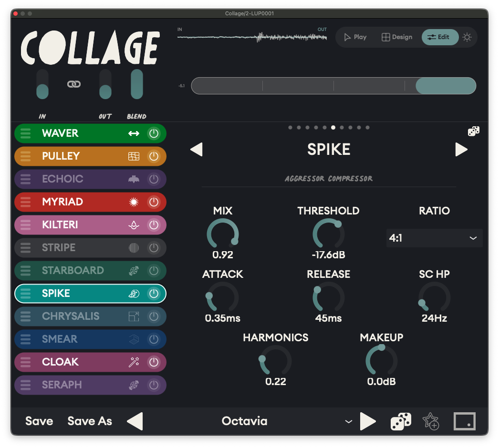499x448 pixels.
Task: Disable the MYRIAD effect power button
Action: [154, 202]
